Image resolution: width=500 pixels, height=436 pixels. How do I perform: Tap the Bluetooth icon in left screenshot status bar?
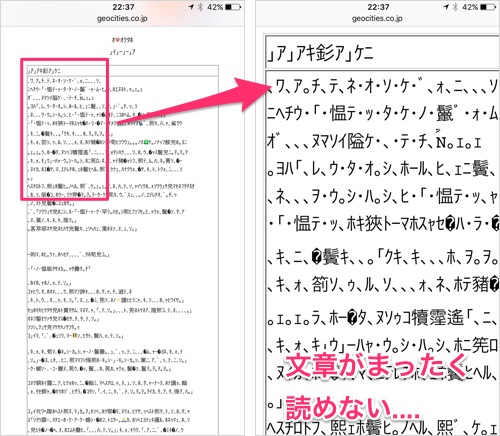point(200,7)
